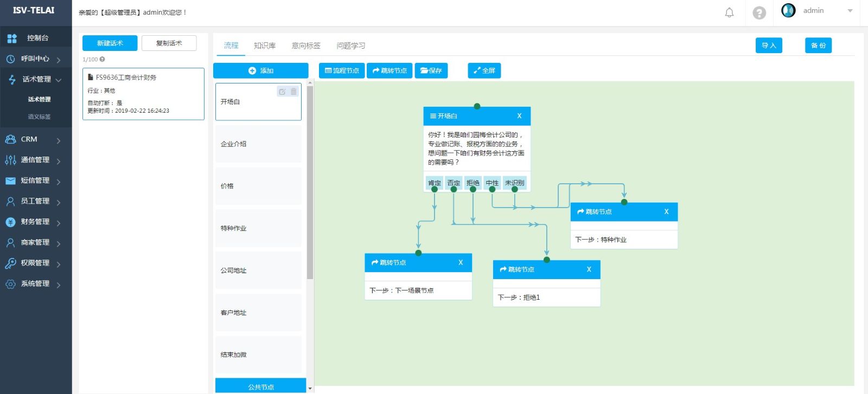Click the info icon next to 1/100
The width and height of the screenshot is (868, 394).
tap(102, 60)
